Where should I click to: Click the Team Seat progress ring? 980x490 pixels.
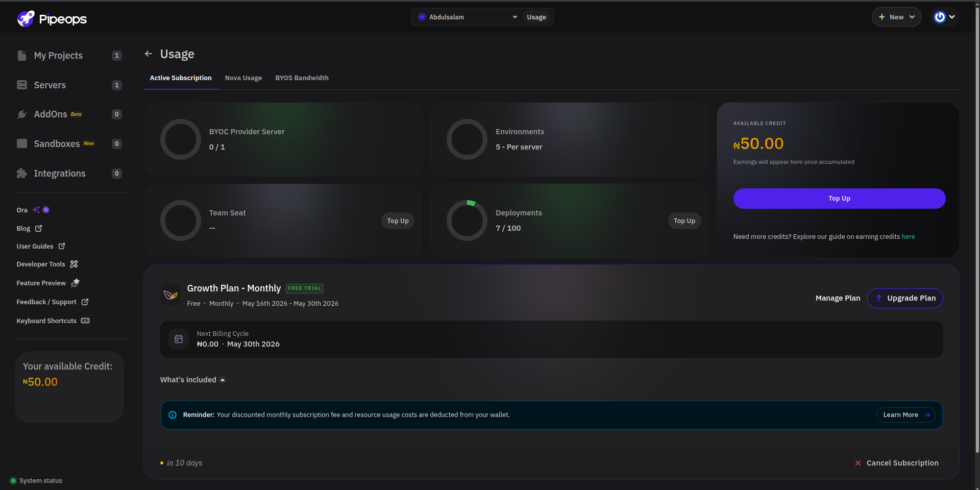pyautogui.click(x=181, y=220)
